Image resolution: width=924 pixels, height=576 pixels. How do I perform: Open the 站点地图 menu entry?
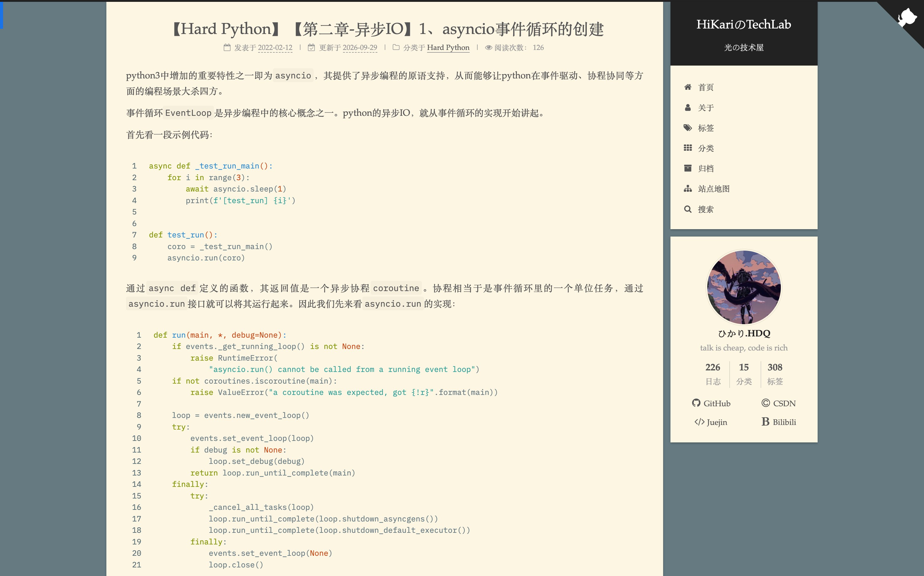click(714, 188)
